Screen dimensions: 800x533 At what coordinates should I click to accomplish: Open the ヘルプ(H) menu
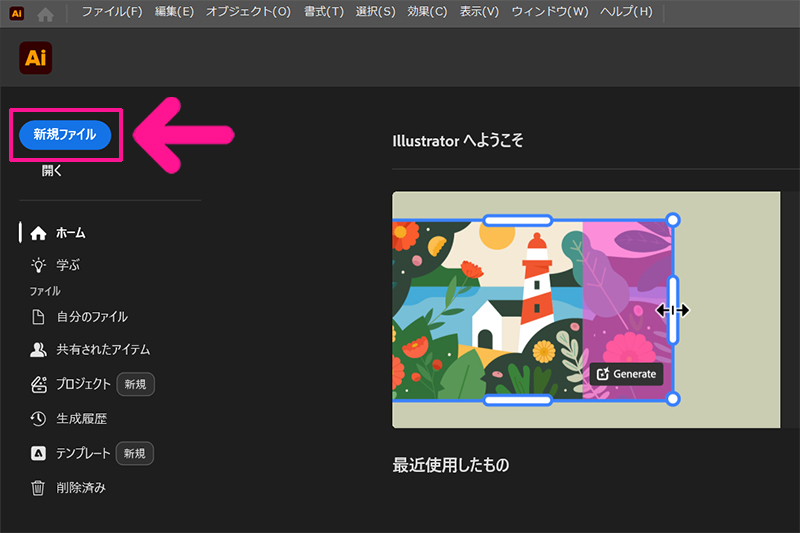[627, 12]
